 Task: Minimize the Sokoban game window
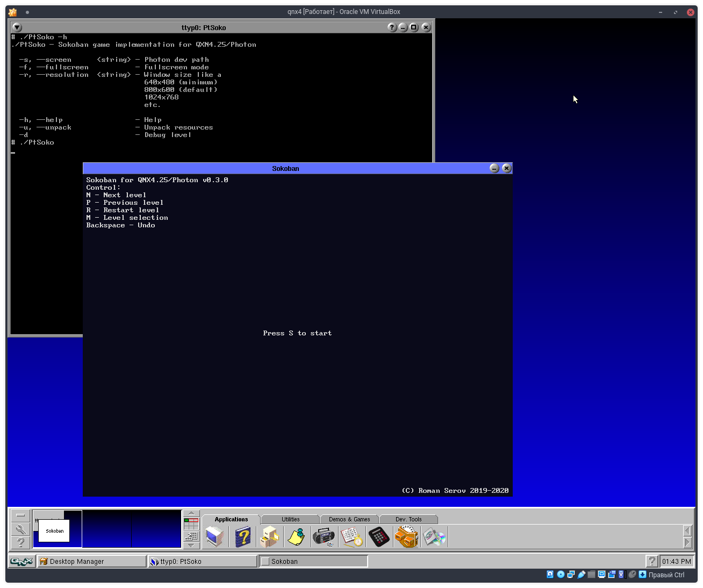494,168
